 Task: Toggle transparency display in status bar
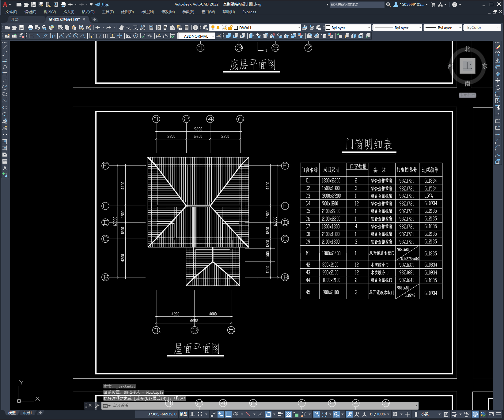tap(288, 414)
